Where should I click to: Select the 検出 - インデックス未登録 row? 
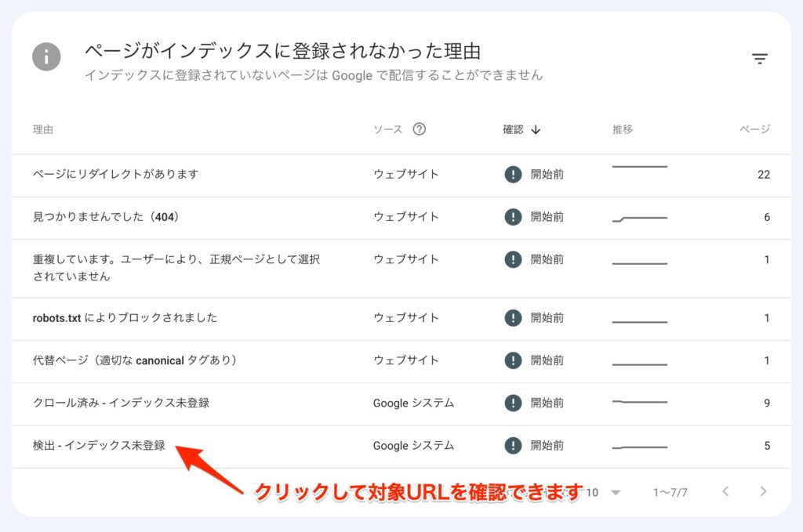click(x=99, y=446)
